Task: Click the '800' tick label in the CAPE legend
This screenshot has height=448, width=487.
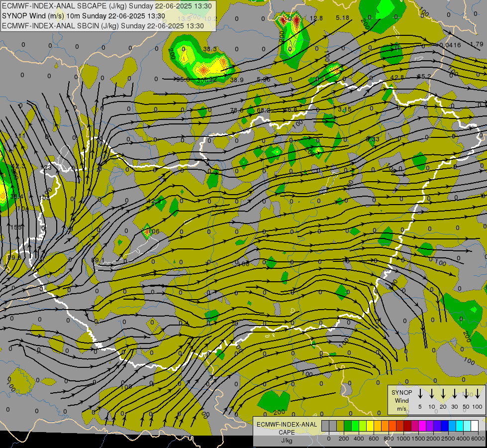Action: (x=389, y=439)
